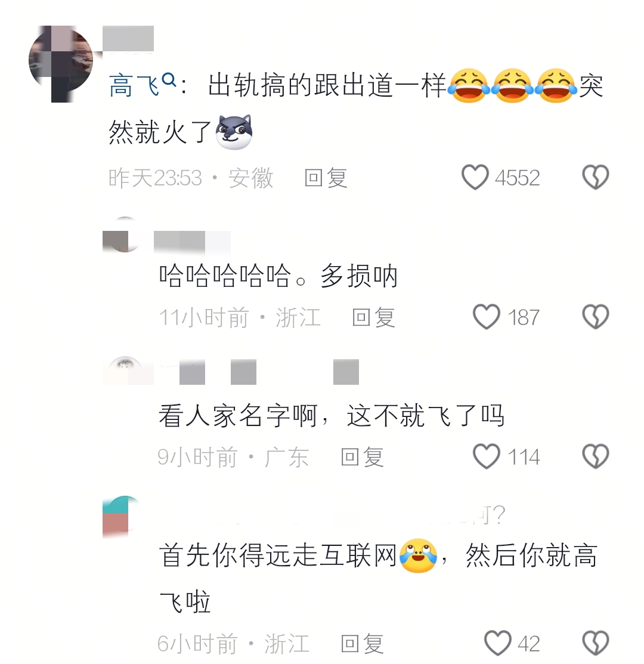
Task: Open the 高飞 search keyword link
Action: point(134,85)
